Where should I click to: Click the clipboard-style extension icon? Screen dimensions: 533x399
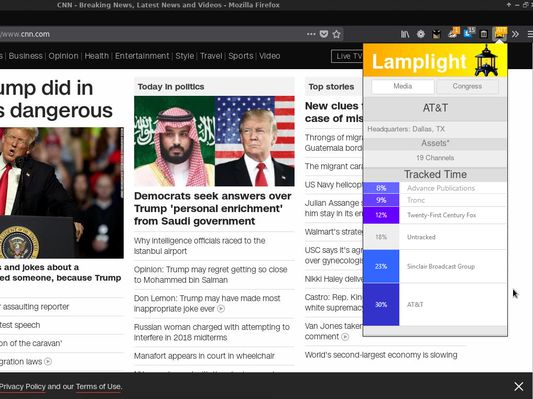(x=484, y=34)
